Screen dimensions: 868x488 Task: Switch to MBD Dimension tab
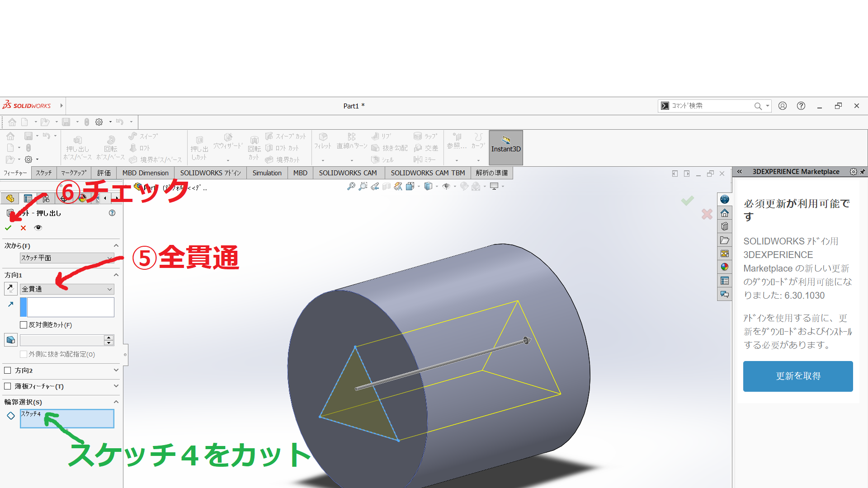click(145, 173)
